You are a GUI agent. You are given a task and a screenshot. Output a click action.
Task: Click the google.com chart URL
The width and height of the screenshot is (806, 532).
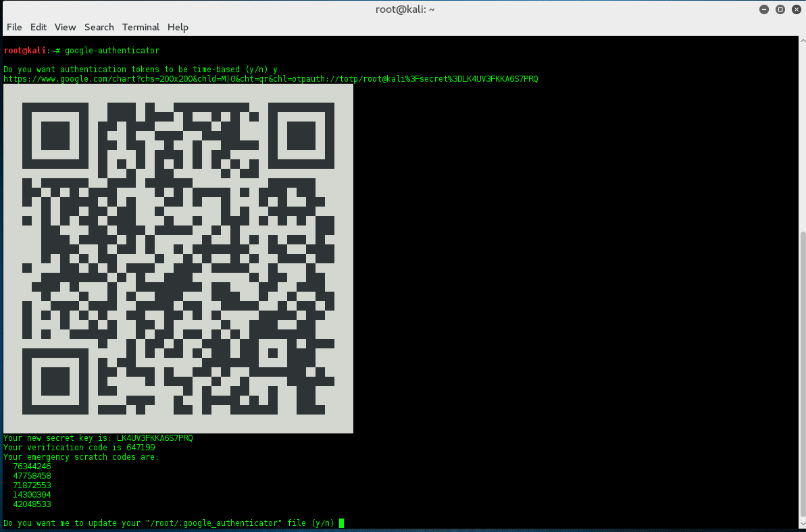pyautogui.click(x=270, y=79)
